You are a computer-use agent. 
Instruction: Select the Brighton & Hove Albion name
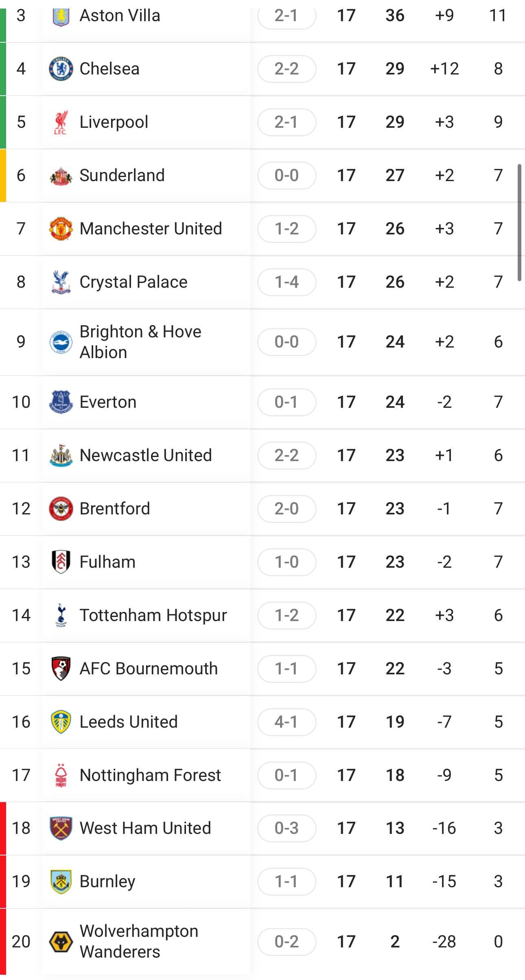coord(140,342)
